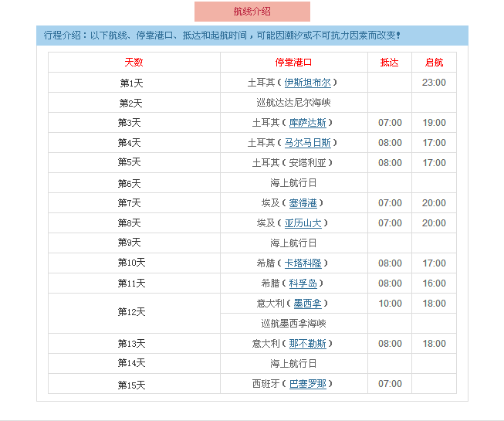
Task: Click the 08:00 arrival time for 马尔马日斯
Action: 390,143
